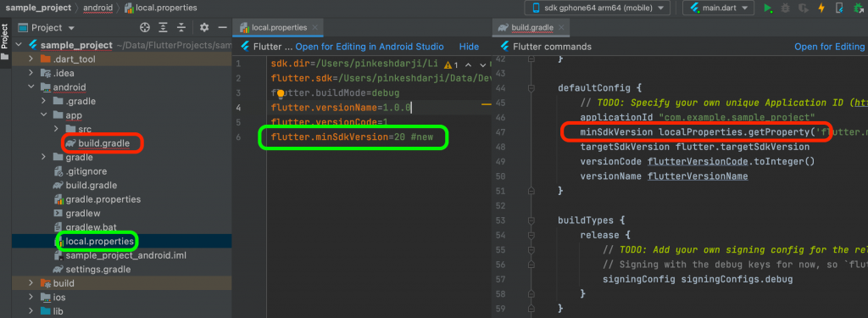Expand the .gradle folder under android
The height and width of the screenshot is (318, 868).
point(44,102)
